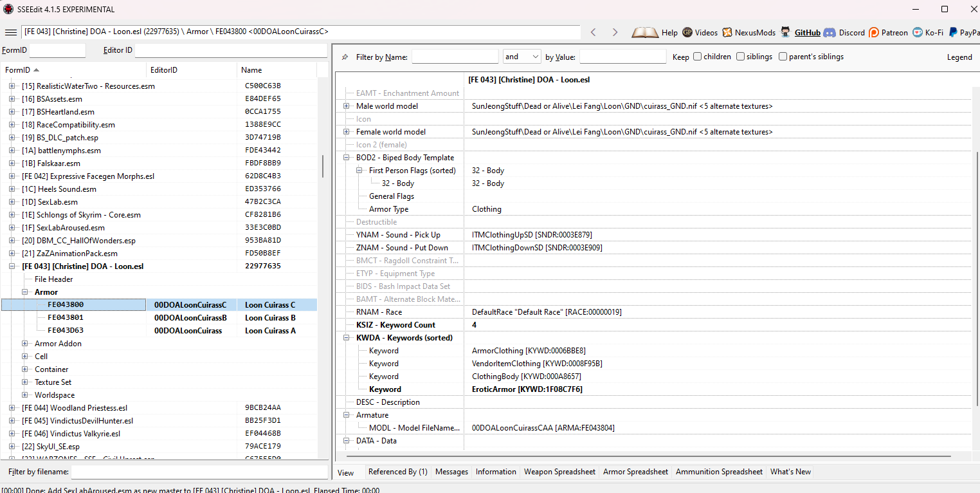The width and height of the screenshot is (980, 493).
Task: Click the forward navigation arrow
Action: pyautogui.click(x=615, y=32)
